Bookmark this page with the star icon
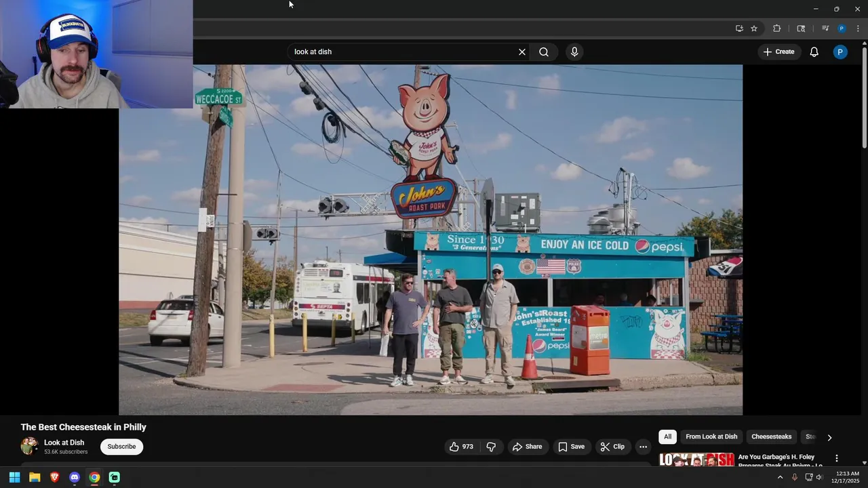The height and width of the screenshot is (488, 868). pyautogui.click(x=754, y=28)
